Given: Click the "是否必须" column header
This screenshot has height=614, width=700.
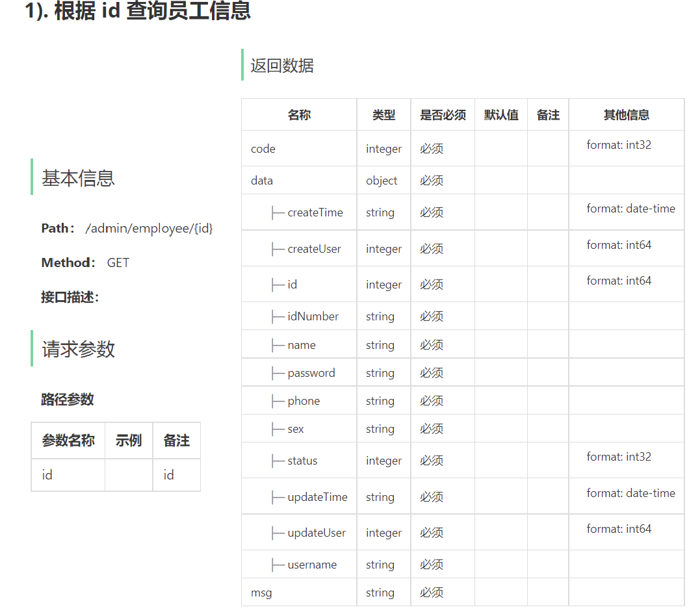Looking at the screenshot, I should 443,115.
